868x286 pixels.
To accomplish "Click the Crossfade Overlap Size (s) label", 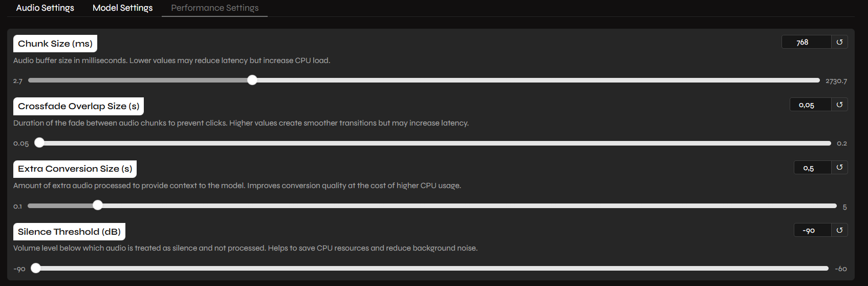I will [78, 106].
